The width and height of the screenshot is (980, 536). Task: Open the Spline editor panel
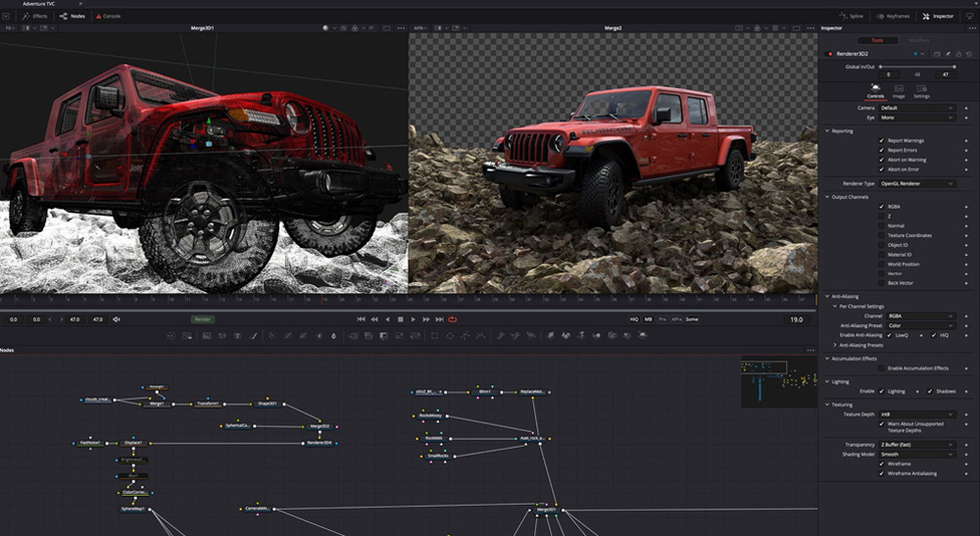click(x=851, y=17)
